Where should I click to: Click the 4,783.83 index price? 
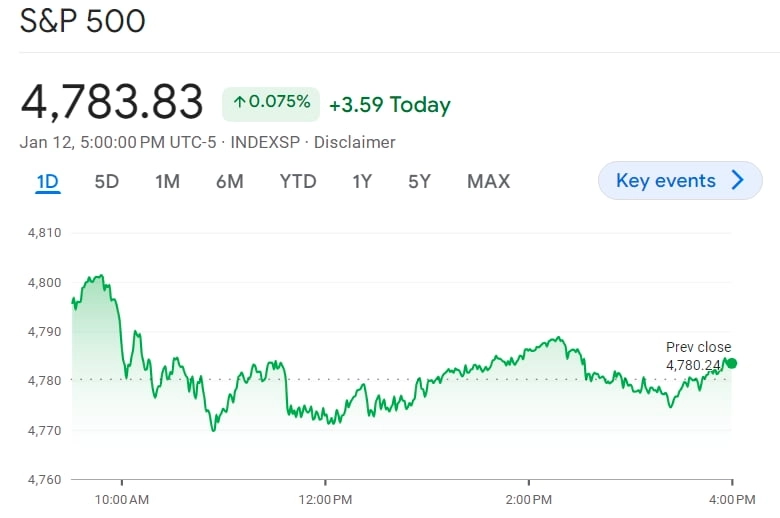[112, 103]
